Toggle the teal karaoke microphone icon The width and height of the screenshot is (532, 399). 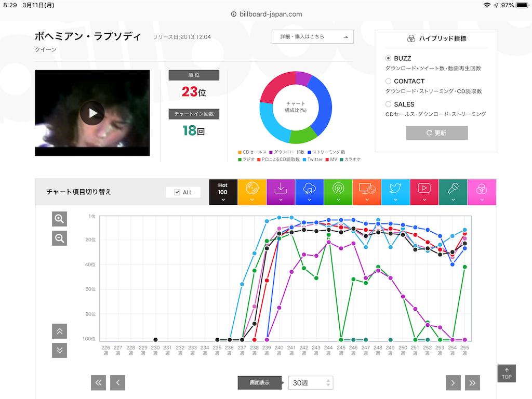pos(453,192)
